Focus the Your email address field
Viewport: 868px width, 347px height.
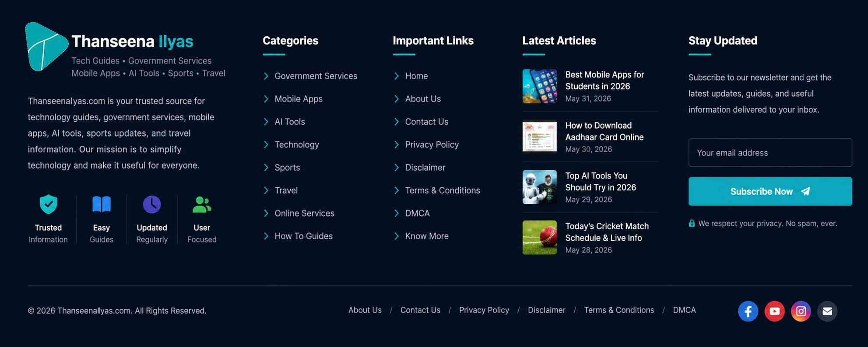point(770,153)
